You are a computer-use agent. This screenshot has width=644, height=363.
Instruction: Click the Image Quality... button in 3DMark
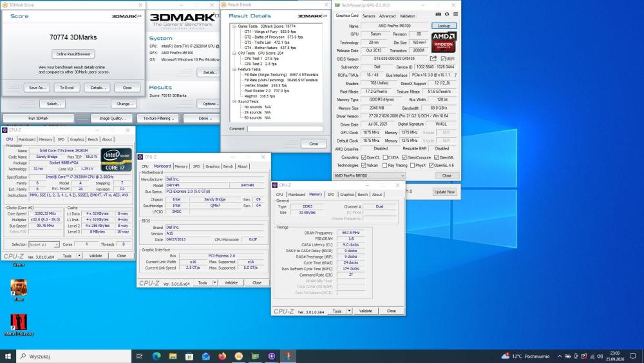point(112,119)
